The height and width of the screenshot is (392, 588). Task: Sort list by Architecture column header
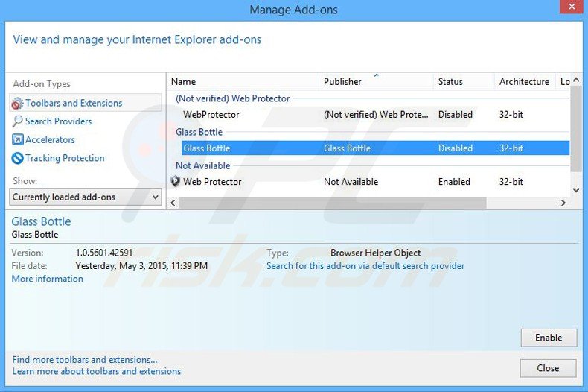524,81
